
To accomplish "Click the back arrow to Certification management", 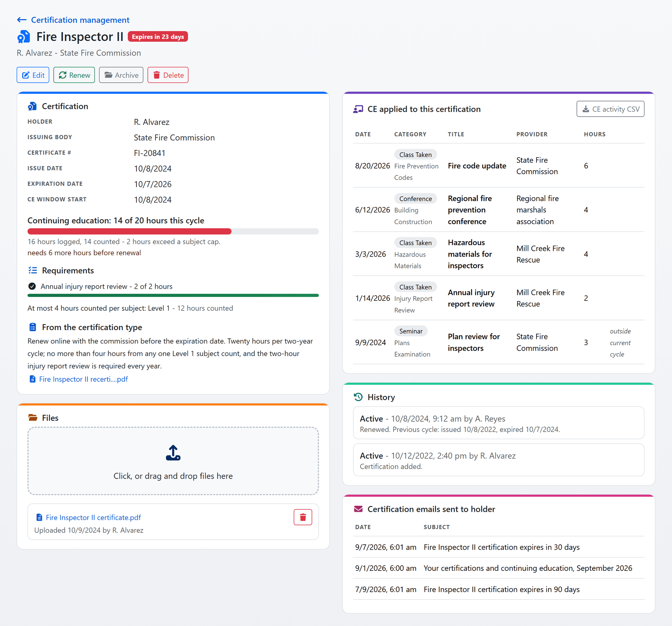I will click(x=22, y=20).
